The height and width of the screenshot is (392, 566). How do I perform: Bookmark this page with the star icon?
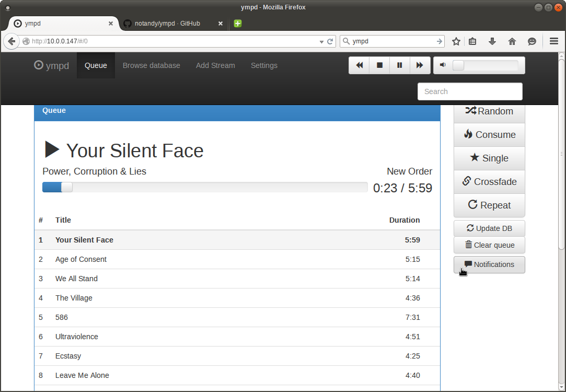(456, 41)
